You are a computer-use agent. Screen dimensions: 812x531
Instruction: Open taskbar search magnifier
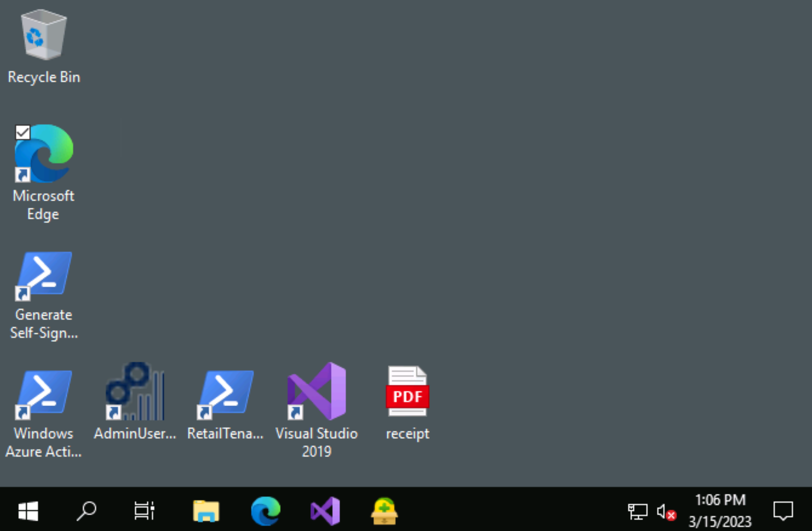(86, 511)
